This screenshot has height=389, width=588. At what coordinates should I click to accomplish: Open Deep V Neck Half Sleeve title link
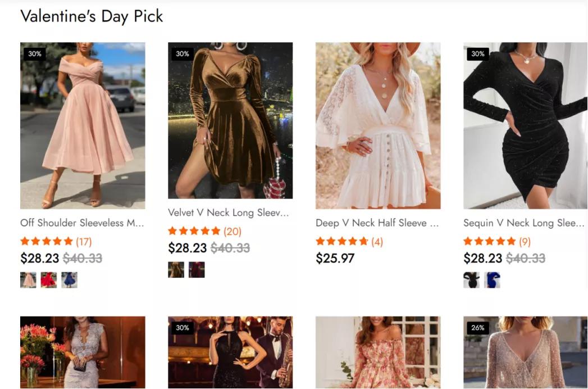(377, 223)
